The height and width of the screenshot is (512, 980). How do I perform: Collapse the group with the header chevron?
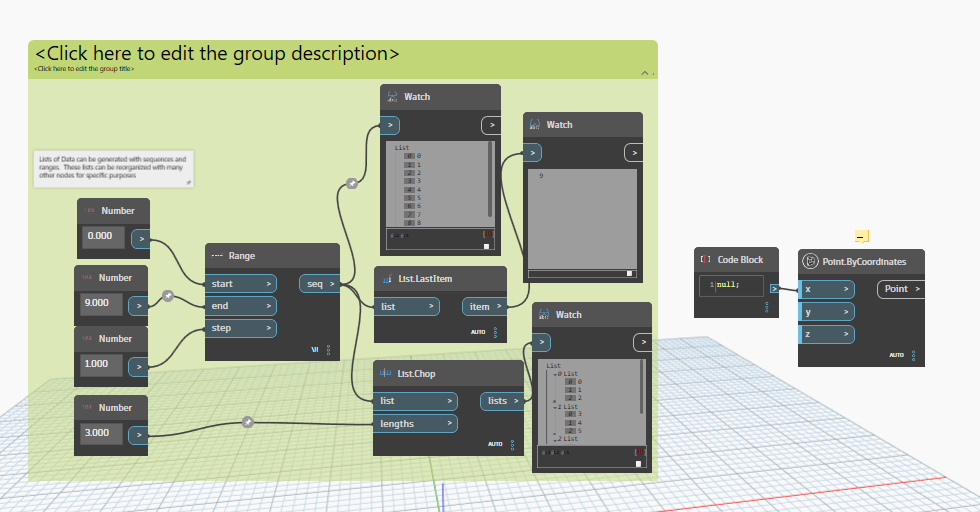point(644,73)
